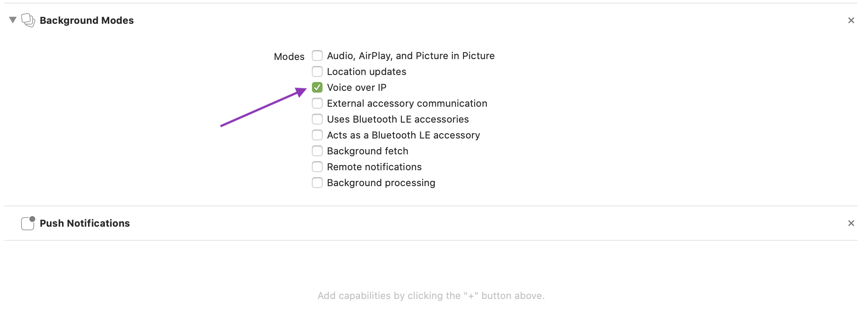Enable Audio, AirPlay, and Picture in Picture
This screenshot has width=868, height=314.
tap(317, 56)
